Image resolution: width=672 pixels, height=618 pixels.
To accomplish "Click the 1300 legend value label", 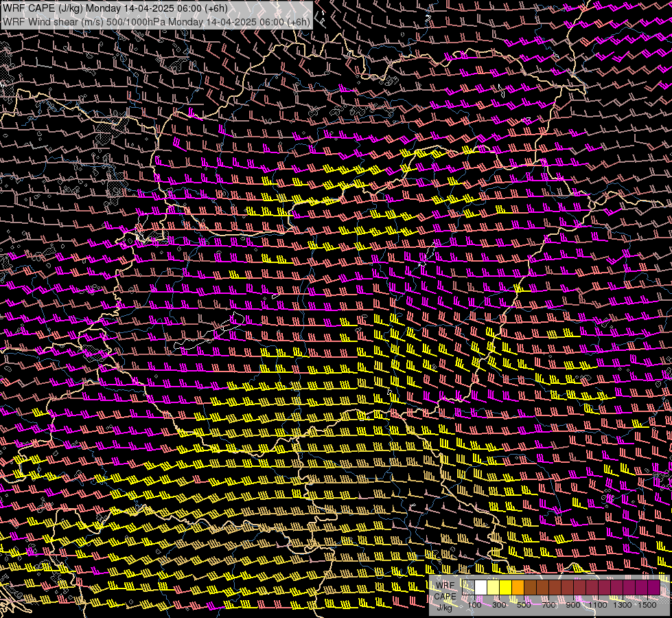I will (x=623, y=605).
